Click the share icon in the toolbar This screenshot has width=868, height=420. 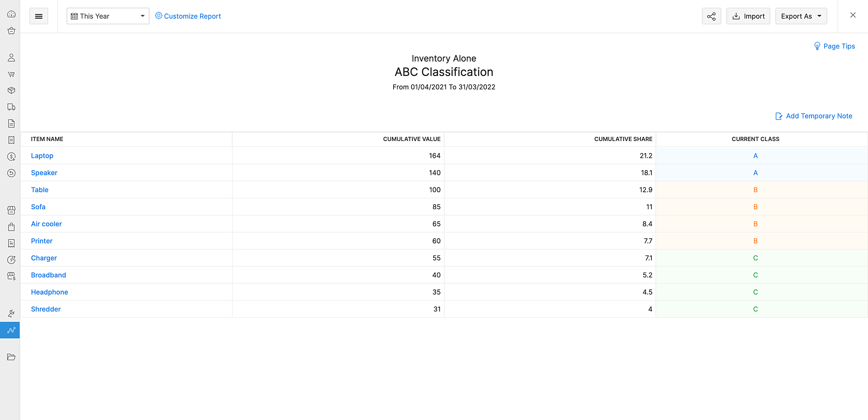711,16
